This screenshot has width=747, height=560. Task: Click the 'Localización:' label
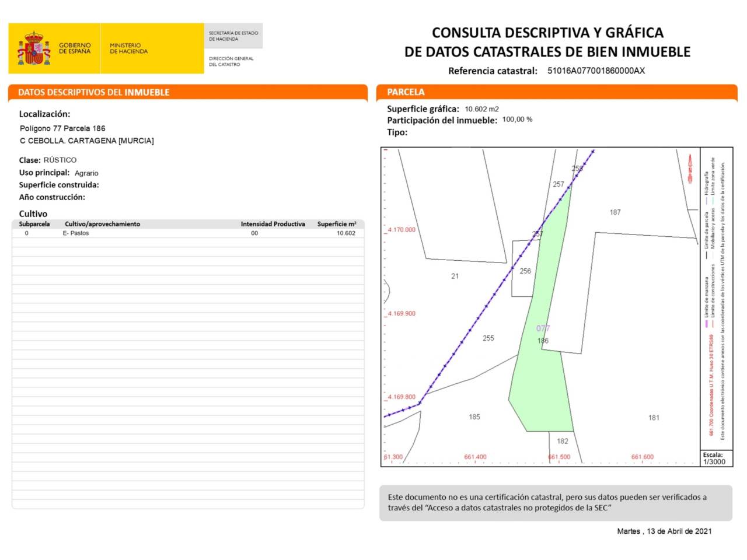[x=44, y=114]
